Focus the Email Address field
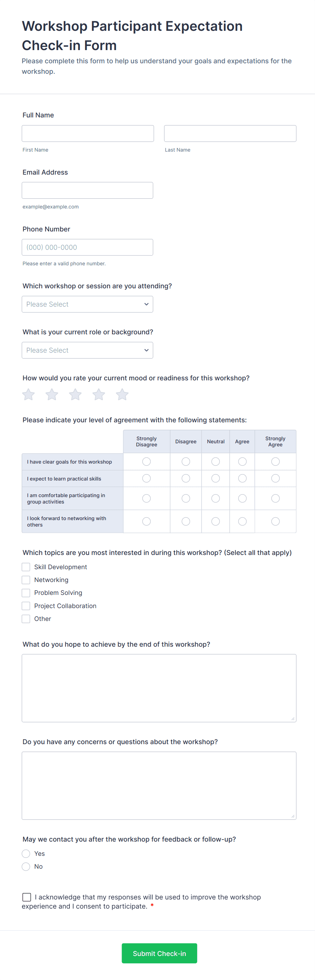Image resolution: width=315 pixels, height=980 pixels. (87, 190)
